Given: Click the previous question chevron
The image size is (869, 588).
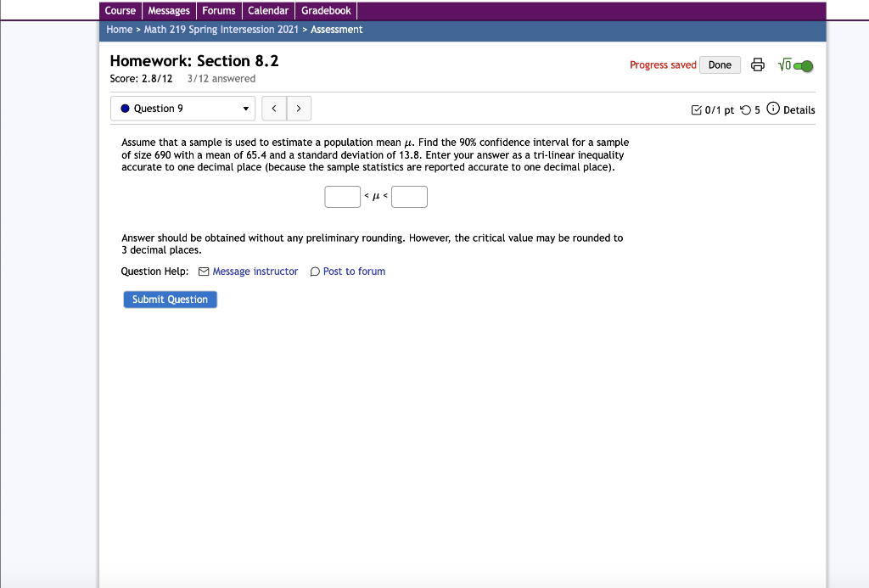Looking at the screenshot, I should tap(274, 108).
